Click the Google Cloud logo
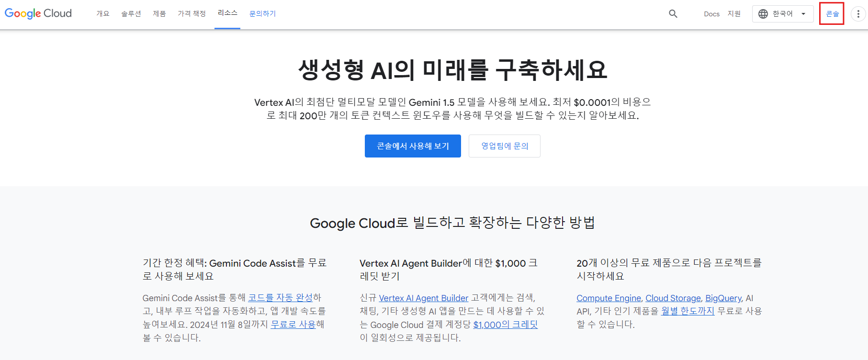Viewport: 868px width, 360px height. point(38,13)
